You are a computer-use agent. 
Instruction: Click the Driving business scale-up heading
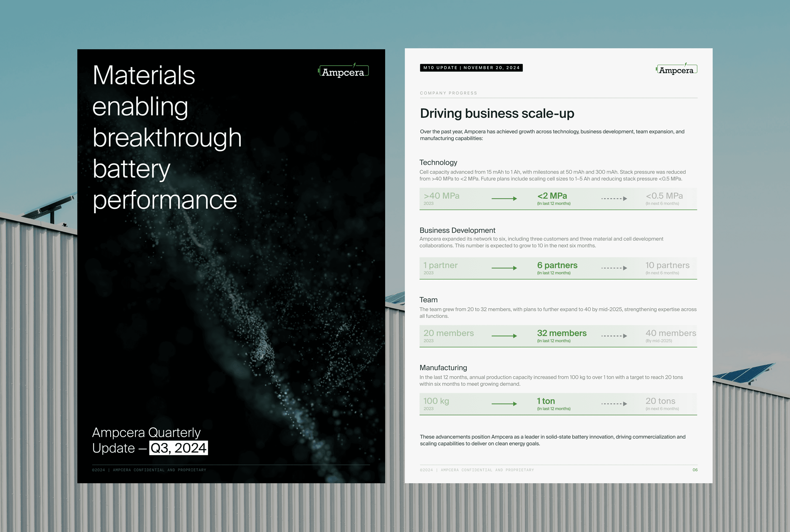[497, 113]
